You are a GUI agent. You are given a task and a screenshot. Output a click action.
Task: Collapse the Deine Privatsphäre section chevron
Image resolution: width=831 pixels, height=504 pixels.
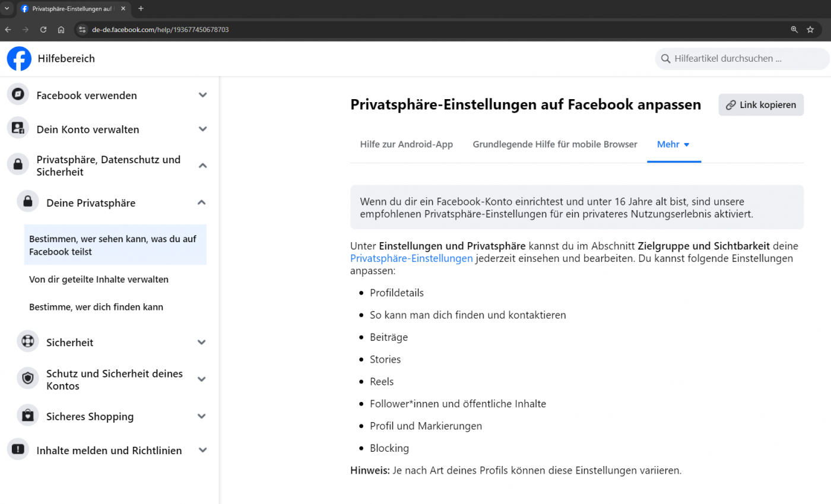202,203
